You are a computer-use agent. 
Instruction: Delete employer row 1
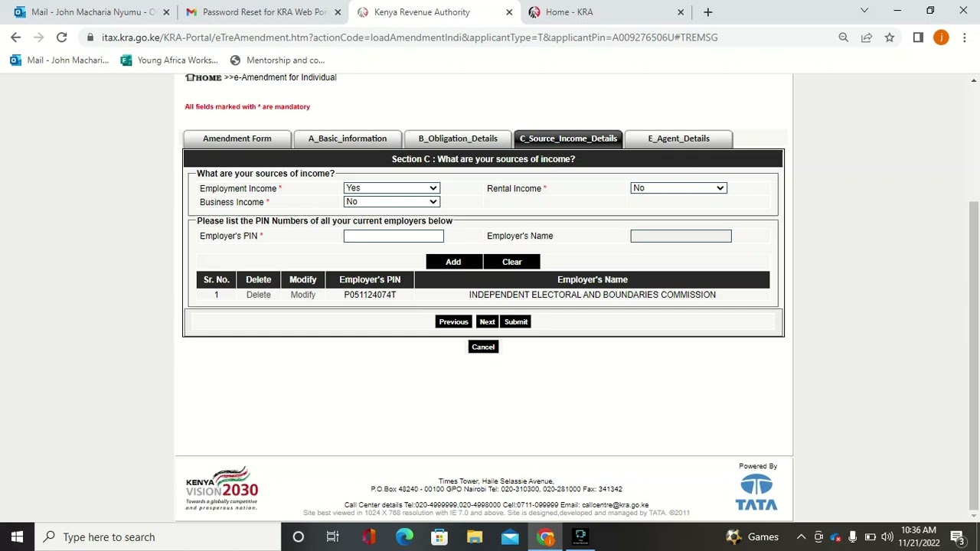pos(258,295)
